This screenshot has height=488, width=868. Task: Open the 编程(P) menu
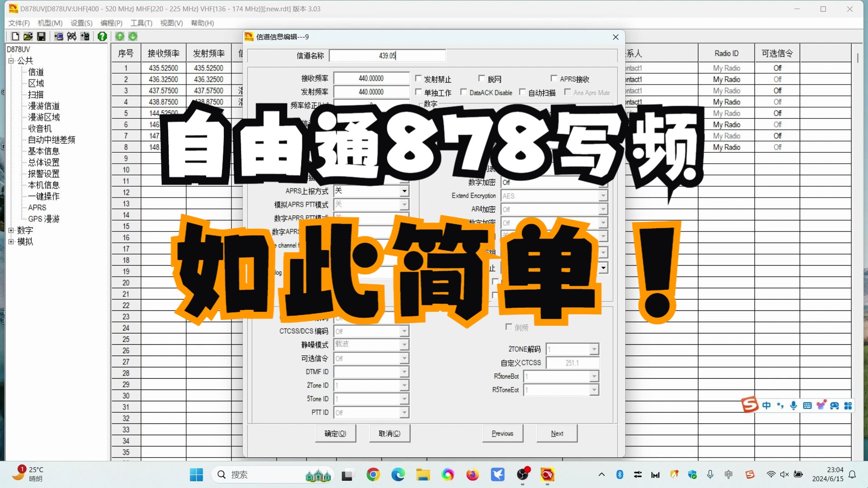(x=111, y=23)
